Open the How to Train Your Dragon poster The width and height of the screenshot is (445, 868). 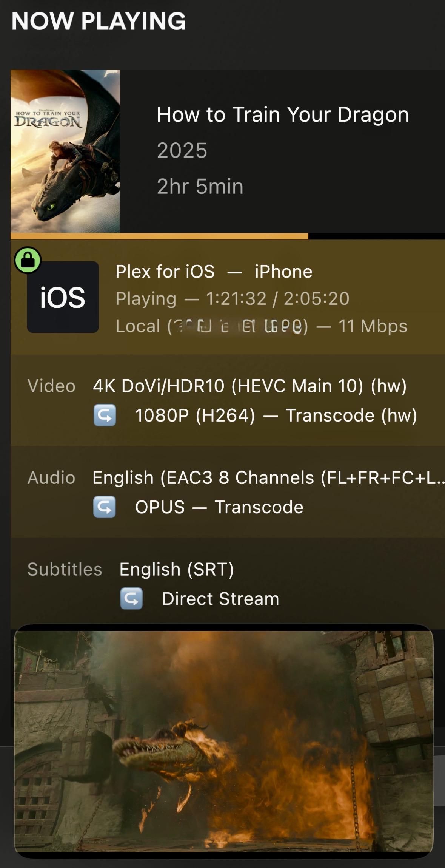(x=65, y=151)
